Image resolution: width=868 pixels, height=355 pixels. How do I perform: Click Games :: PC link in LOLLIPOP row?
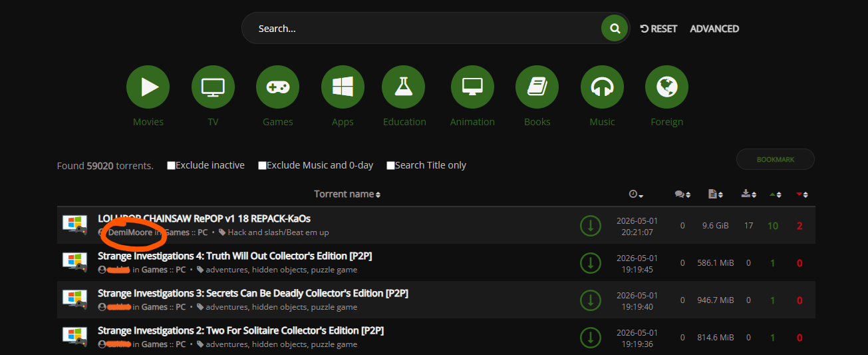click(186, 232)
